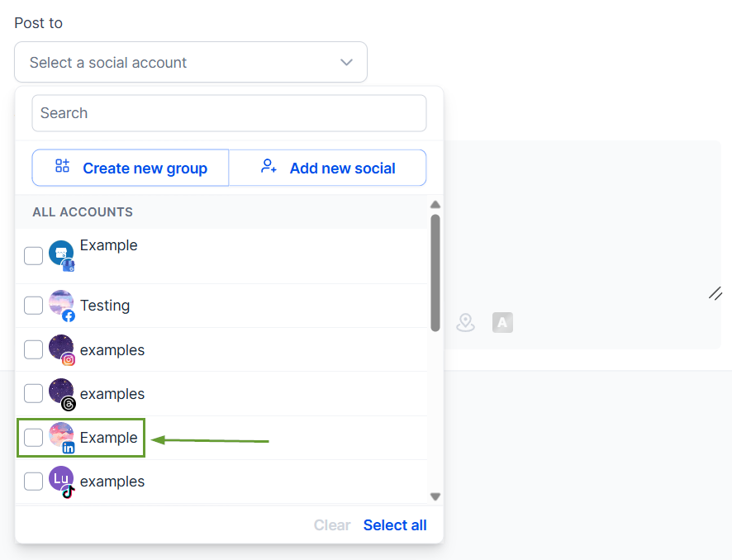Click the text area resize handle
The height and width of the screenshot is (560, 732).
click(715, 293)
